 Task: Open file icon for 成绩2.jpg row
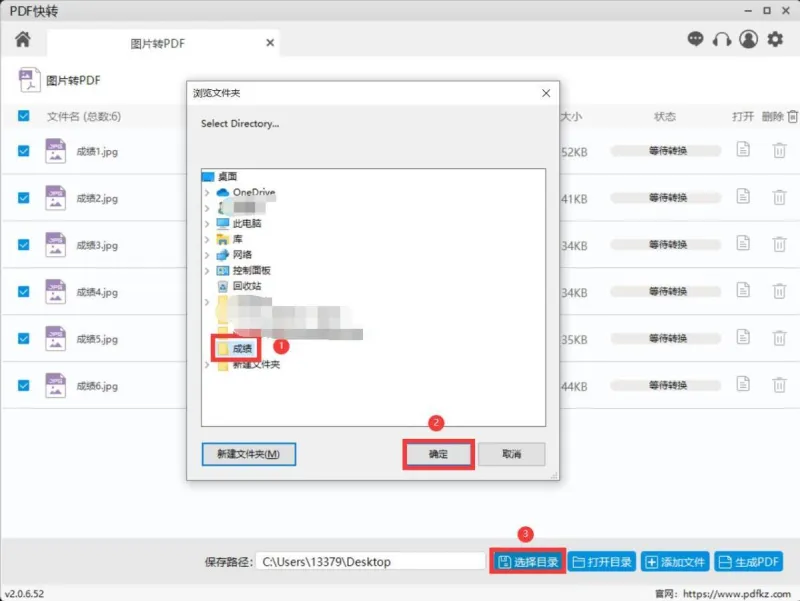(743, 196)
